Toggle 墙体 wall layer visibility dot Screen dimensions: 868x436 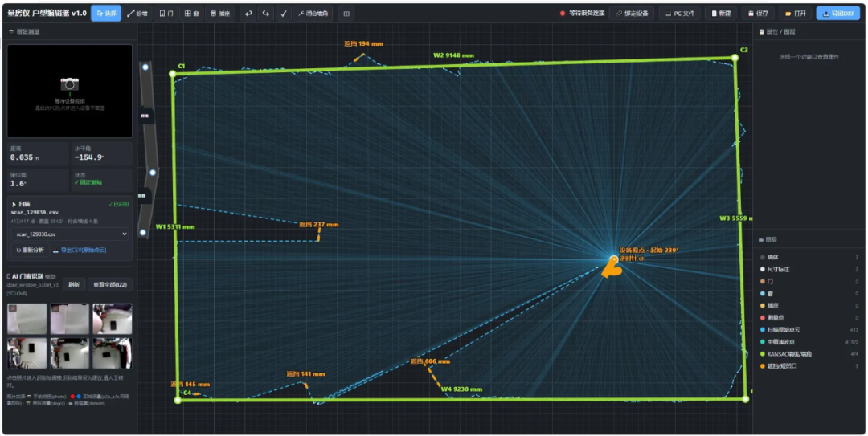coord(763,257)
